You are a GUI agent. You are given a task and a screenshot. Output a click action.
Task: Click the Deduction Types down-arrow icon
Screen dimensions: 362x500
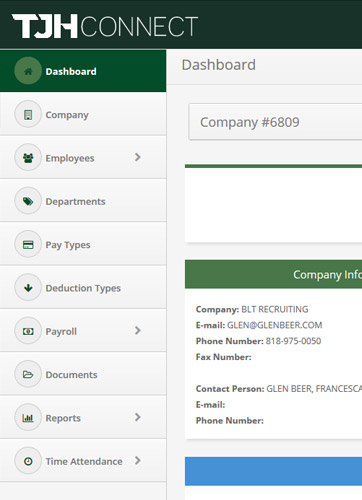[x=28, y=288]
